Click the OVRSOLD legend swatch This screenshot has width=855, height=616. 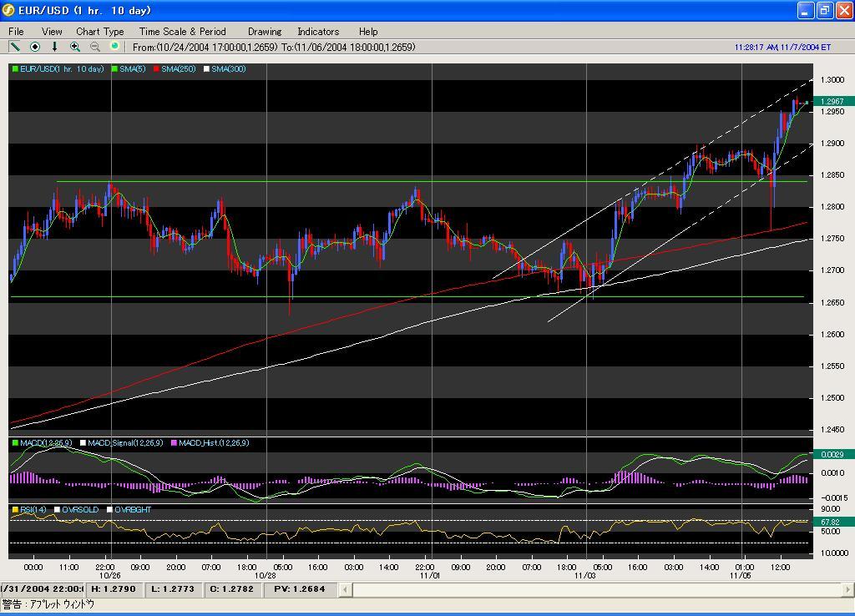(x=58, y=510)
